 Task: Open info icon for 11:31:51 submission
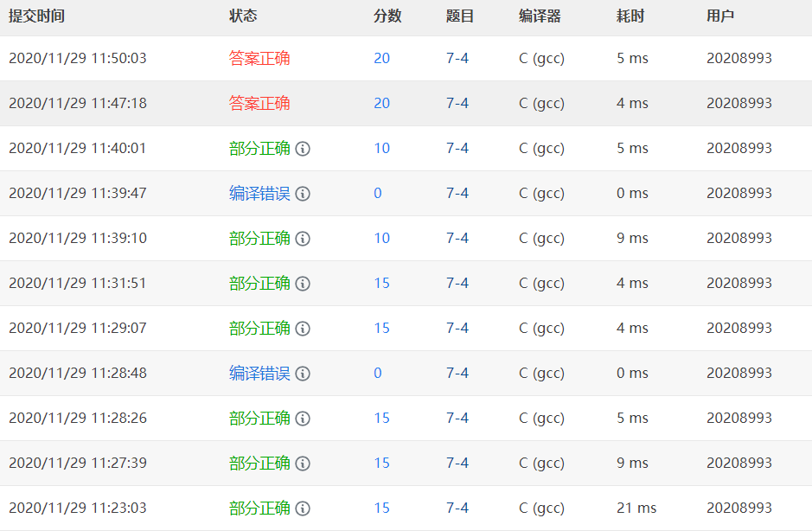point(303,284)
